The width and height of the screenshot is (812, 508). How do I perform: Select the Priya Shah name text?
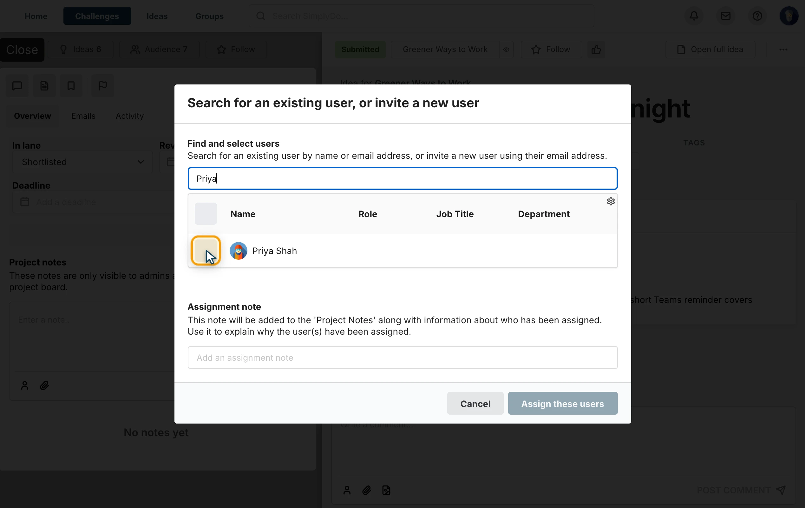click(x=274, y=251)
